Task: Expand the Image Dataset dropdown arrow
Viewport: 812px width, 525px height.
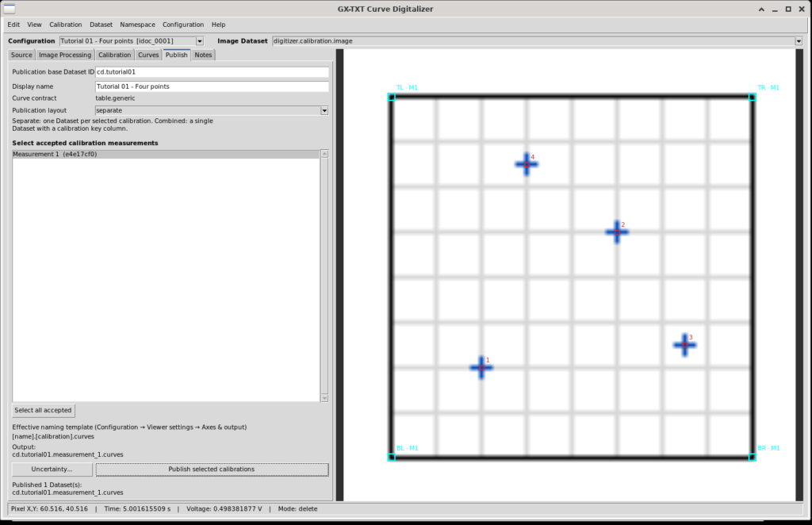Action: coord(799,41)
